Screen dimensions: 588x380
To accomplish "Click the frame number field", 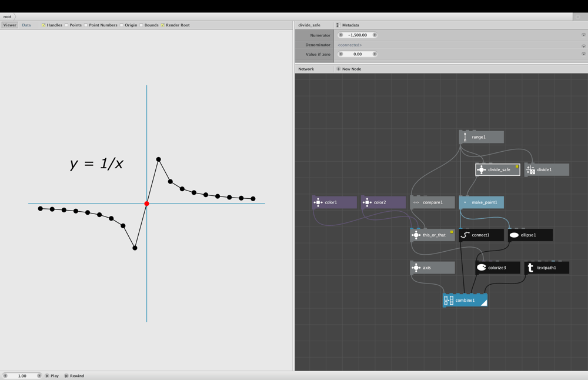I will click(x=22, y=376).
